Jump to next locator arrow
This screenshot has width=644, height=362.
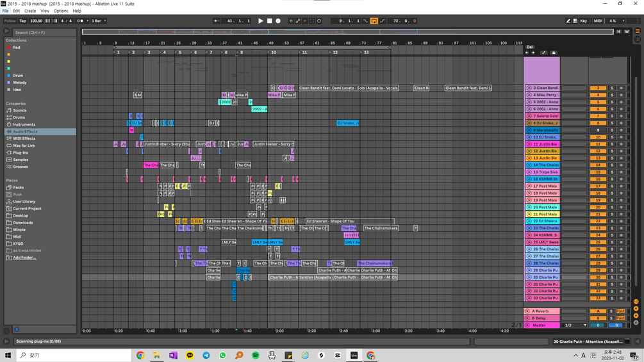(x=533, y=53)
